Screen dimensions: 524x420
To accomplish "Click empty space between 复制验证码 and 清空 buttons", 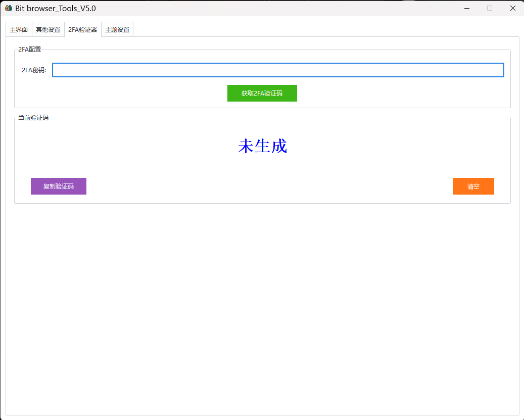I will coord(268,186).
